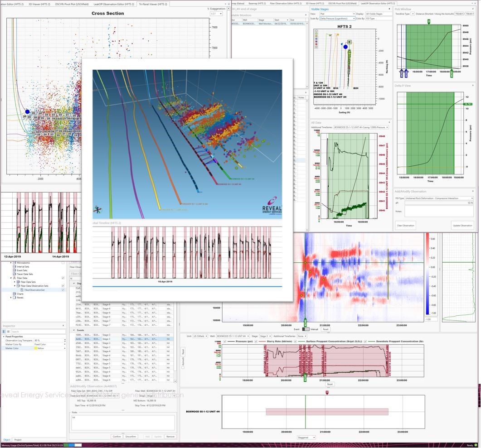Open the Staggered layout dropdown
This screenshot has height=448, width=481.
(x=306, y=438)
